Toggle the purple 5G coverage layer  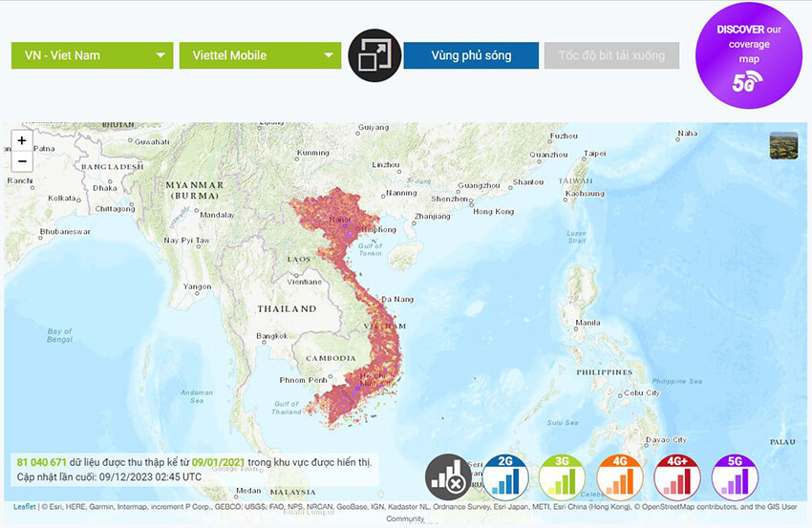734,475
